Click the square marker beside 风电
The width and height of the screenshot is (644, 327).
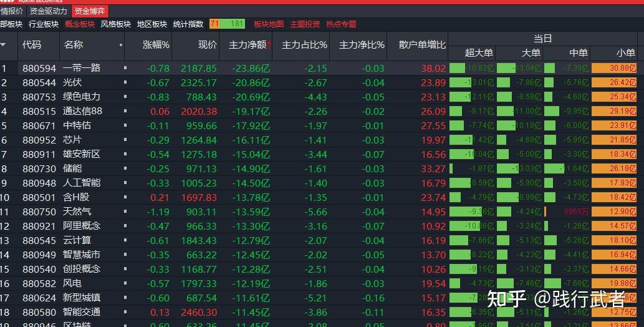click(125, 283)
